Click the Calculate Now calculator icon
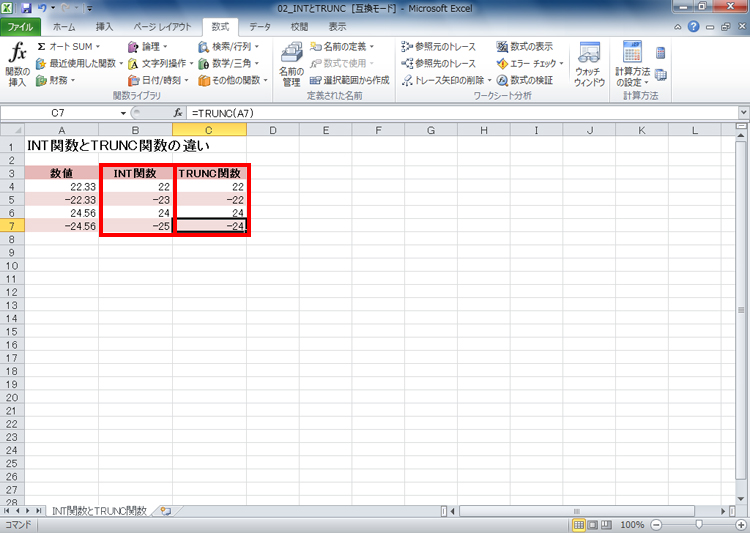 661,52
